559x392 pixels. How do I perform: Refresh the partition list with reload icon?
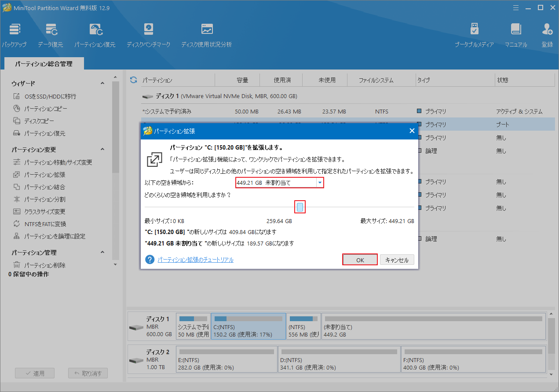pos(134,80)
